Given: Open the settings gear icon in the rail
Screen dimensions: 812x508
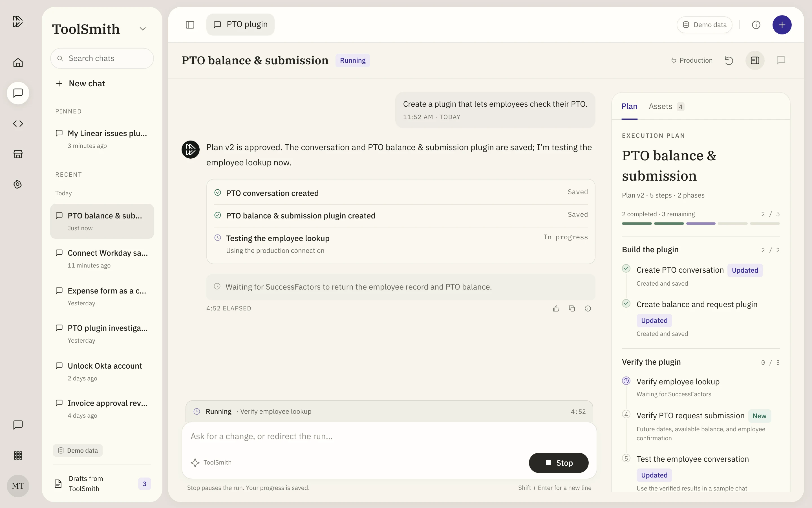Looking at the screenshot, I should point(18,185).
